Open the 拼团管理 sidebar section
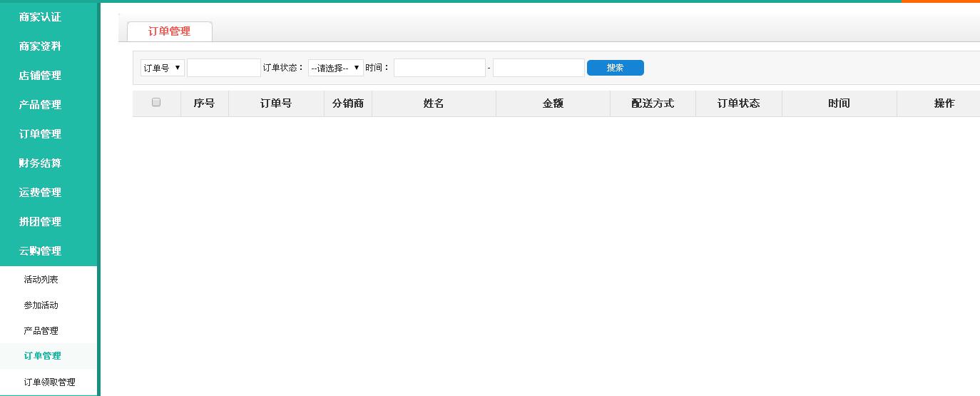 [x=41, y=222]
